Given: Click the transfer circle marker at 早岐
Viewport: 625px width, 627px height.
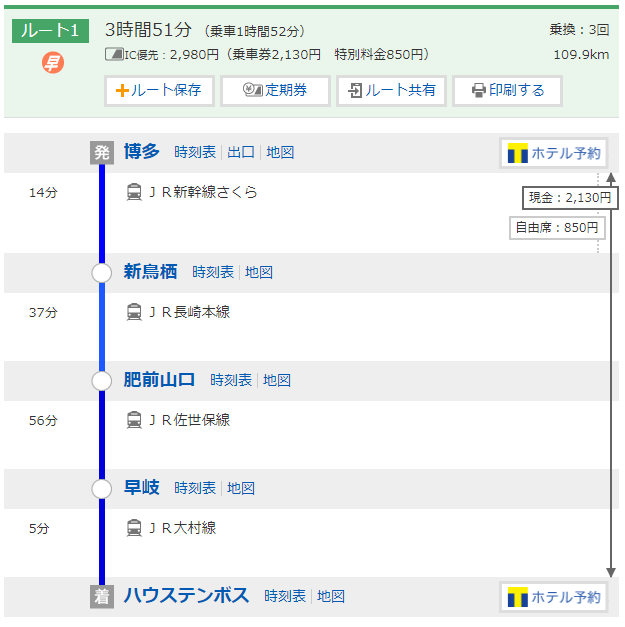Looking at the screenshot, I should click(102, 489).
